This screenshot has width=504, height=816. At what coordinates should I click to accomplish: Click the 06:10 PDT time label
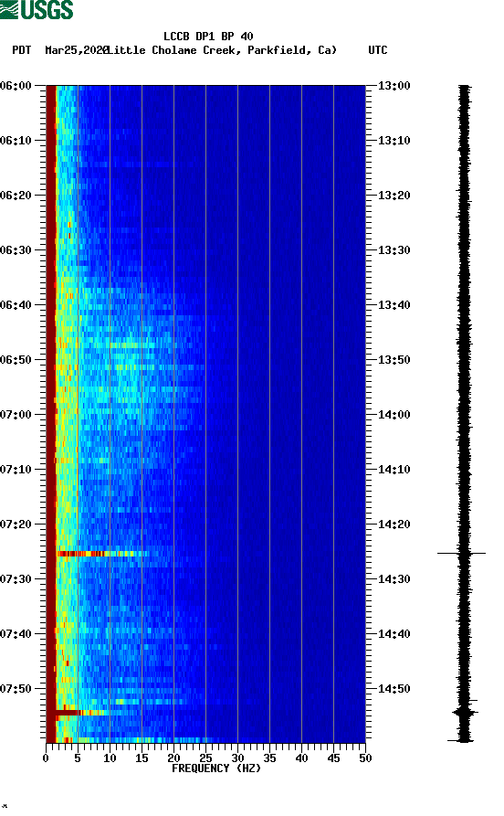pyautogui.click(x=16, y=141)
